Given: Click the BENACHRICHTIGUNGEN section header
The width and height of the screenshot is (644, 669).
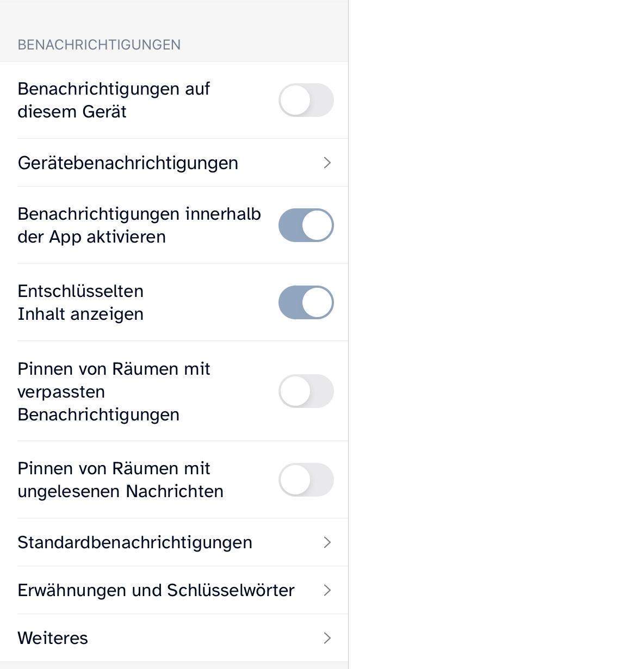Looking at the screenshot, I should pos(99,45).
